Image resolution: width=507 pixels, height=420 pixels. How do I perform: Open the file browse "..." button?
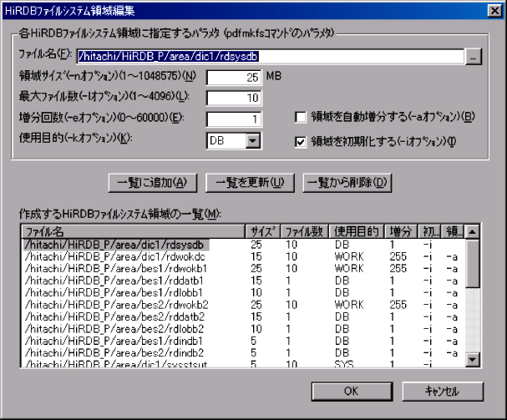(474, 57)
